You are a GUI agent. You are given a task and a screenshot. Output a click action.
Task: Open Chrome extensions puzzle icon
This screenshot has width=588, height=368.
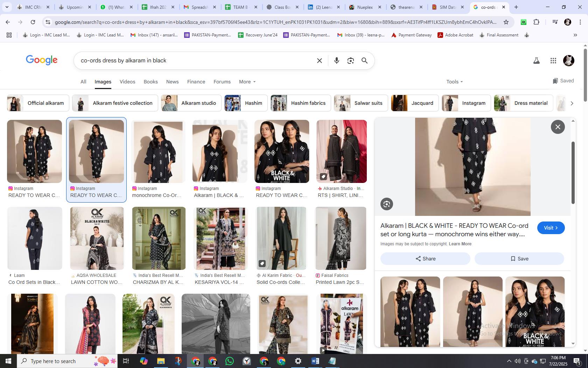(536, 22)
